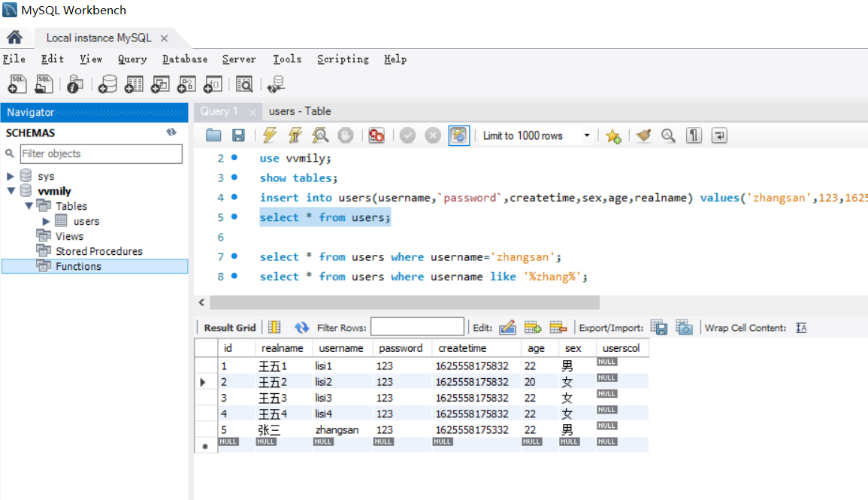This screenshot has width=868, height=500.
Task: Select Stored Procedures in the tree
Action: tap(98, 251)
